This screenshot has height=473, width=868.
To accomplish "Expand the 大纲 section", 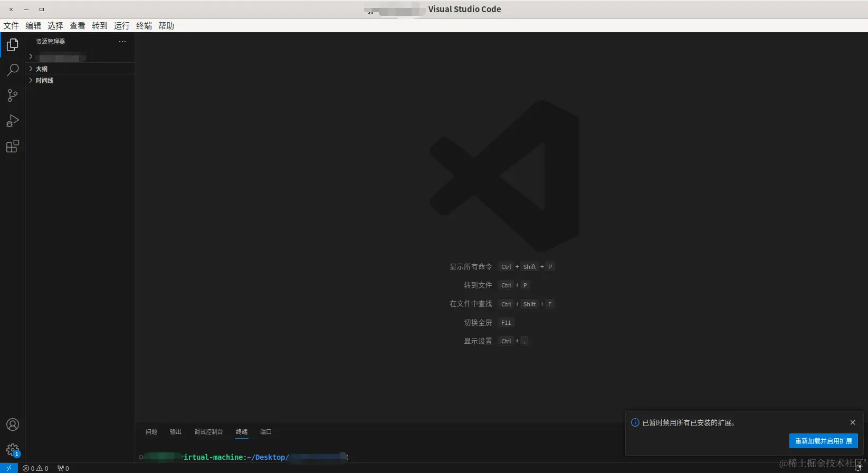I will coord(80,69).
